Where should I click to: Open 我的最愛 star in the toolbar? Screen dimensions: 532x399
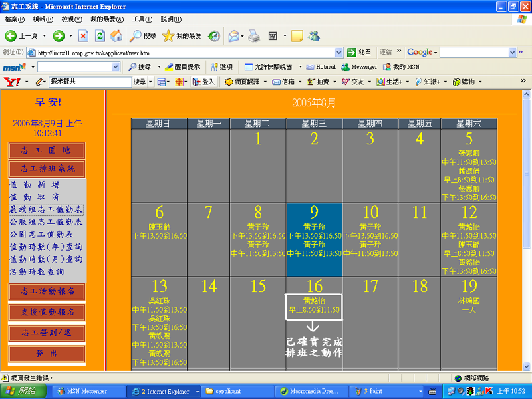[168, 36]
